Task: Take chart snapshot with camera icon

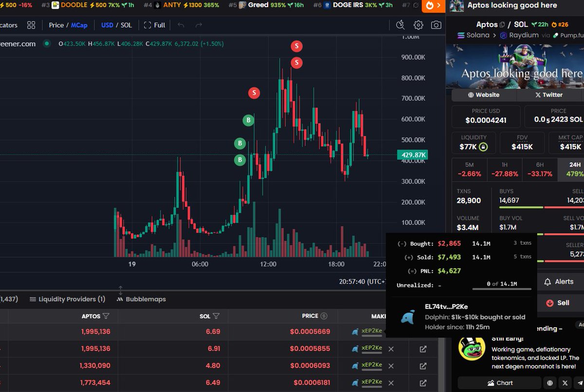Action: click(437, 25)
